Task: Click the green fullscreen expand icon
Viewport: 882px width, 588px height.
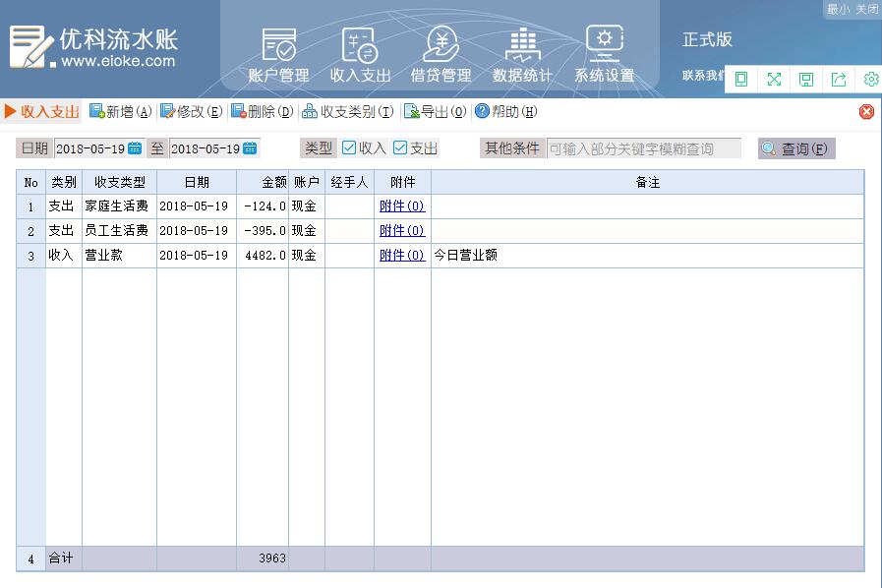Action: pos(774,80)
